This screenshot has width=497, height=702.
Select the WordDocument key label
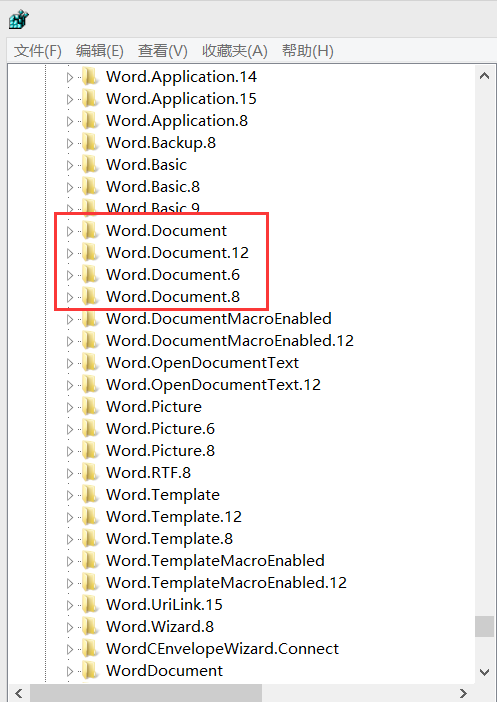[x=164, y=670]
